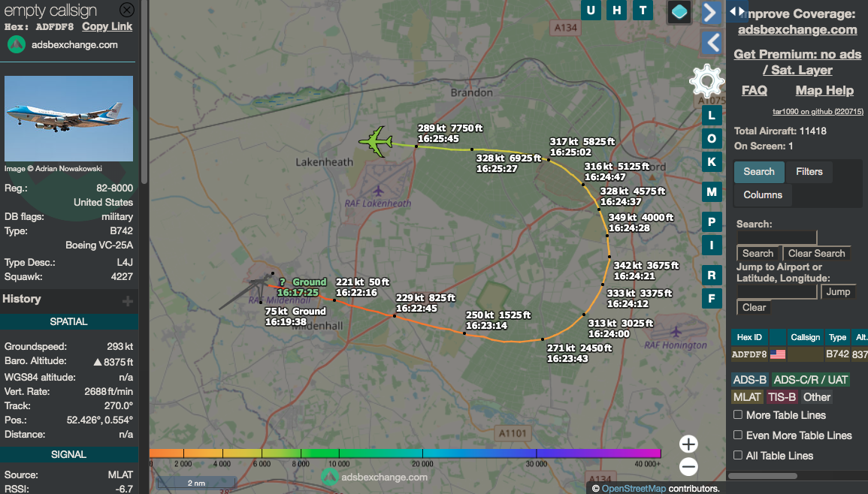This screenshot has width=868, height=494.
Task: Toggle the ADS-C/R / UAT source legend
Action: tap(810, 380)
